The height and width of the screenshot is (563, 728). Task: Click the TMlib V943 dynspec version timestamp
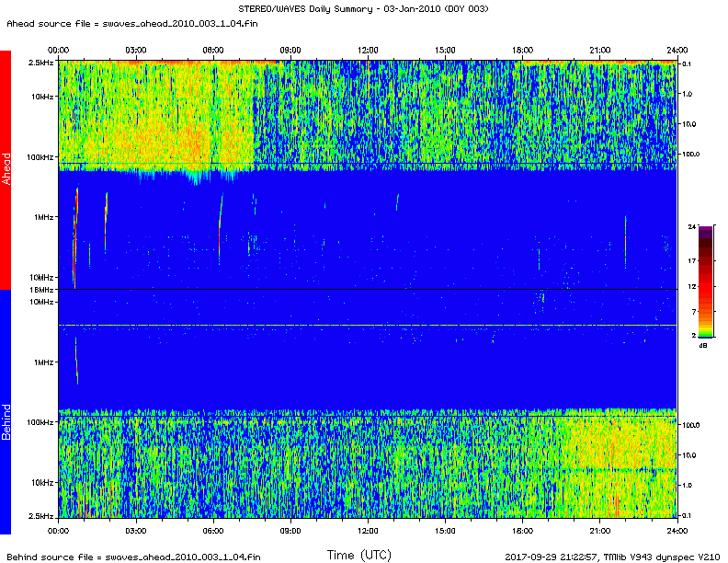(x=611, y=557)
